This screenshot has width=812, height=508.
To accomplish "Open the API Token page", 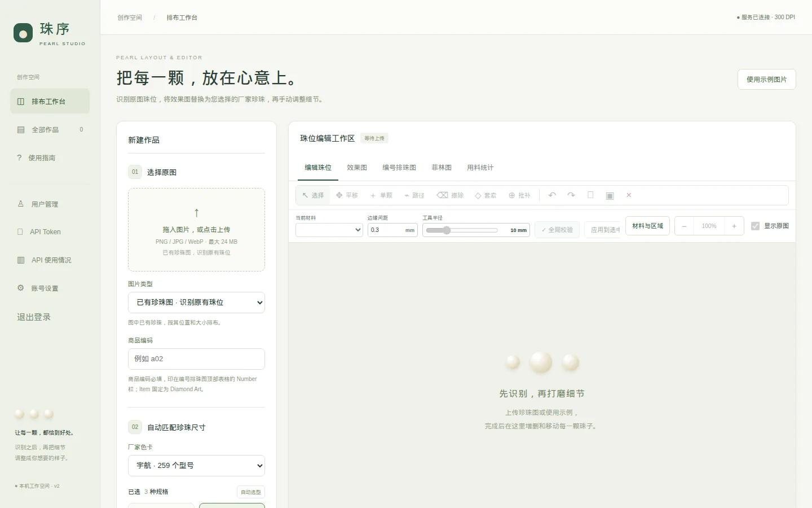I will (50, 232).
